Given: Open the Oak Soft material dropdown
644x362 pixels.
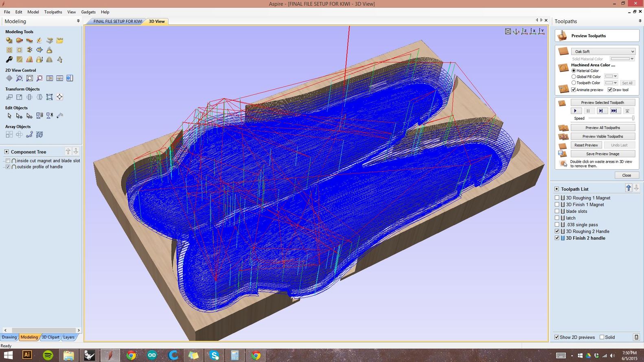Looking at the screenshot, I should tap(603, 52).
